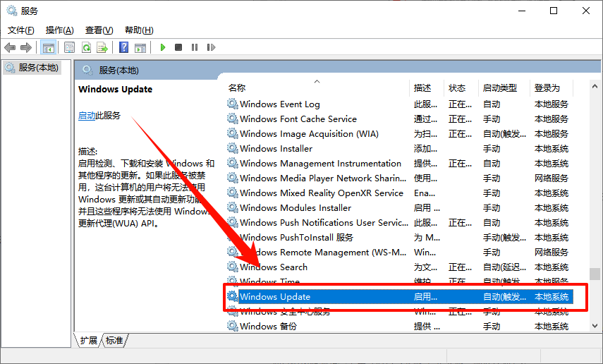
Task: Click the blue Help question-mark icon
Action: [x=123, y=47]
